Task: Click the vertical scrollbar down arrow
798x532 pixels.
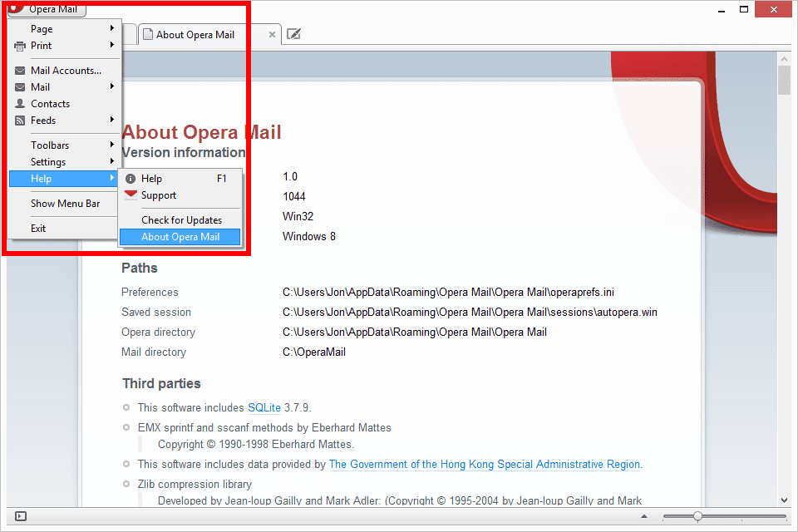Action: (x=784, y=500)
